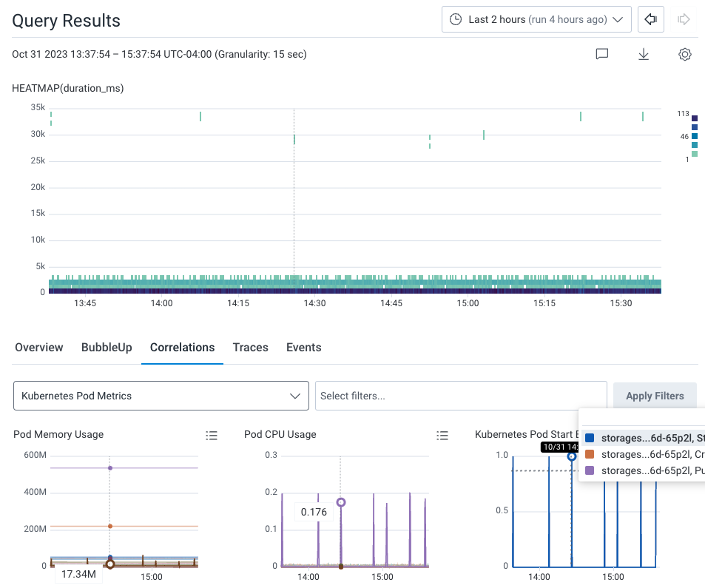
Task: Open the Traces tab
Action: (250, 348)
